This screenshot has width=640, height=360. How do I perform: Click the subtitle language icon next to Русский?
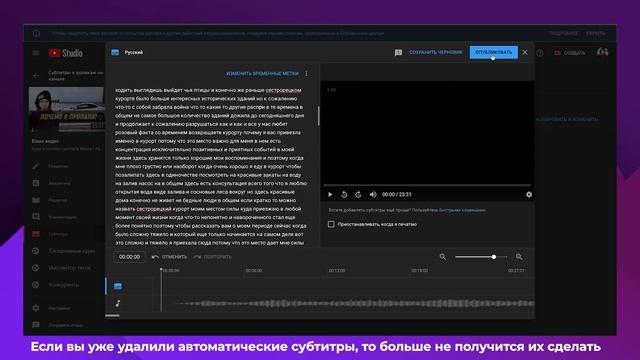(x=115, y=52)
